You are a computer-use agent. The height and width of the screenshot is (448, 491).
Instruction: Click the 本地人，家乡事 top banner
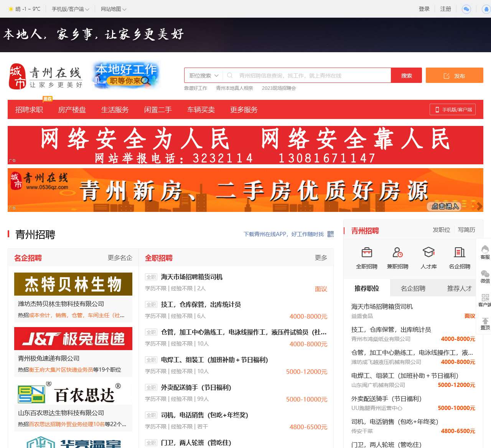(x=245, y=35)
